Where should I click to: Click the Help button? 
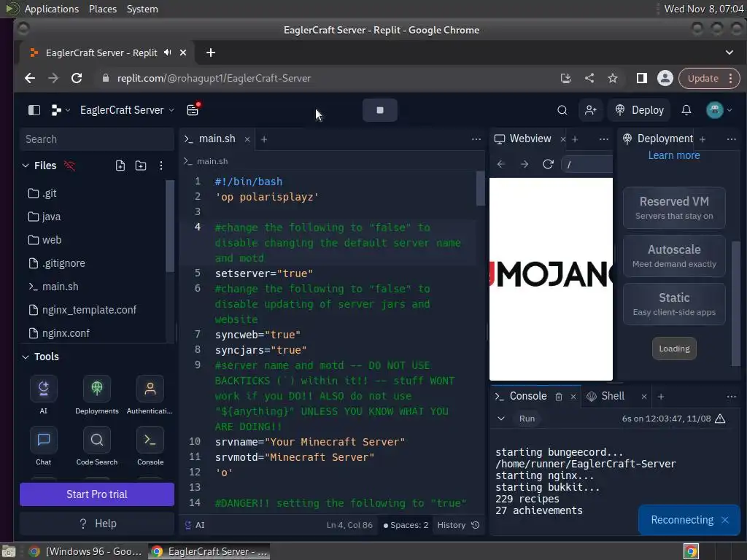point(97,524)
